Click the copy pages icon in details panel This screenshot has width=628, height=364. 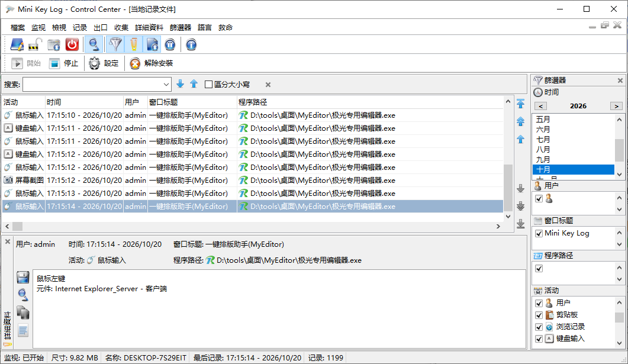pyautogui.click(x=23, y=313)
